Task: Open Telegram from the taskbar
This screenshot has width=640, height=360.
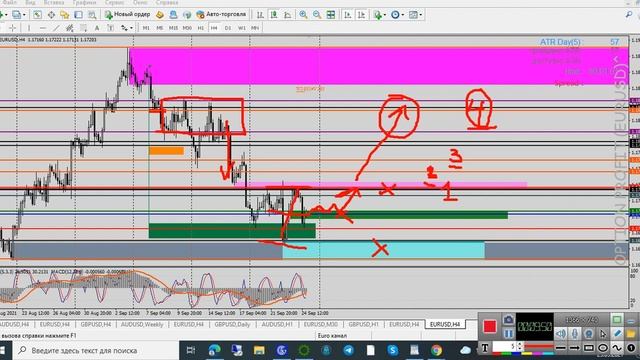Action: tap(348, 350)
